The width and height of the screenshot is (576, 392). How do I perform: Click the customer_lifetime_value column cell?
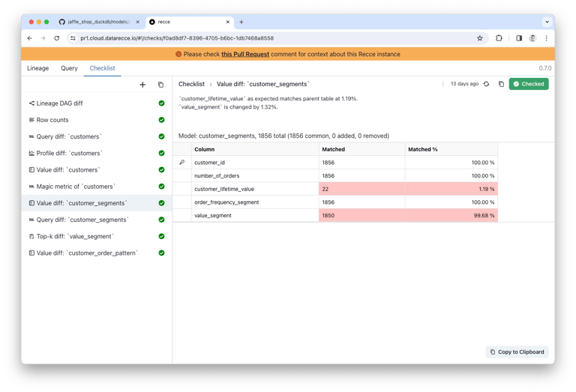[255, 189]
